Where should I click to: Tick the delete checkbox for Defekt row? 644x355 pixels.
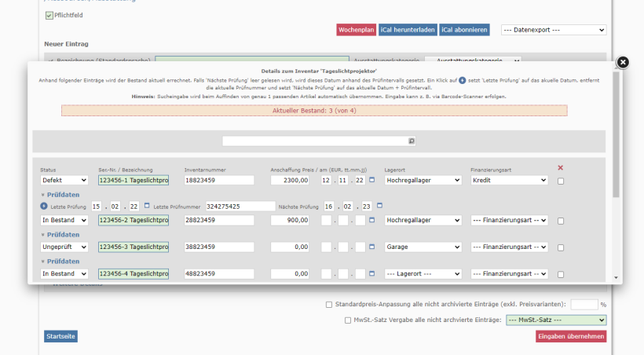[x=560, y=181]
